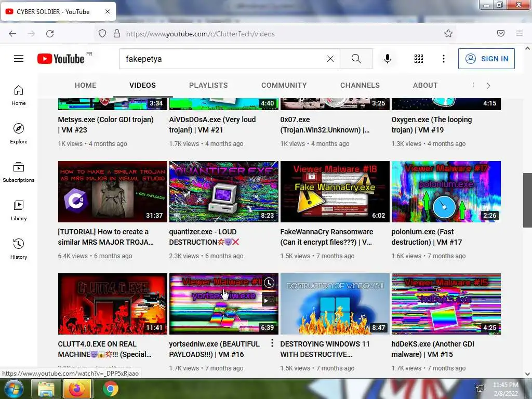
Task: Open polonium.exe (Fast destruction) title
Action: point(427,237)
